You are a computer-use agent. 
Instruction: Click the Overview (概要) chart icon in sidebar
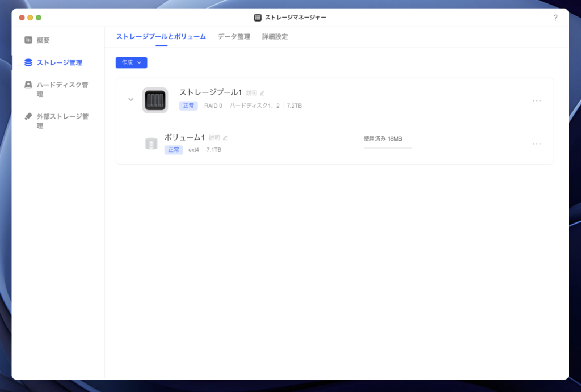(x=28, y=40)
